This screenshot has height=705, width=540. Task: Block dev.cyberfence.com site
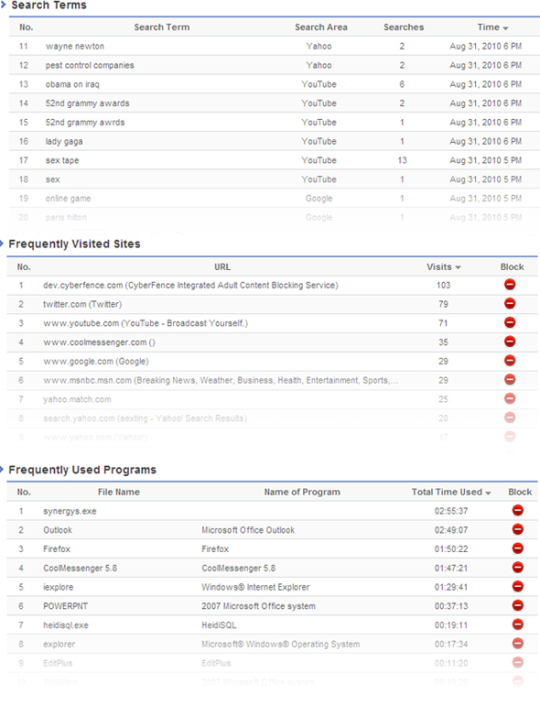[509, 285]
